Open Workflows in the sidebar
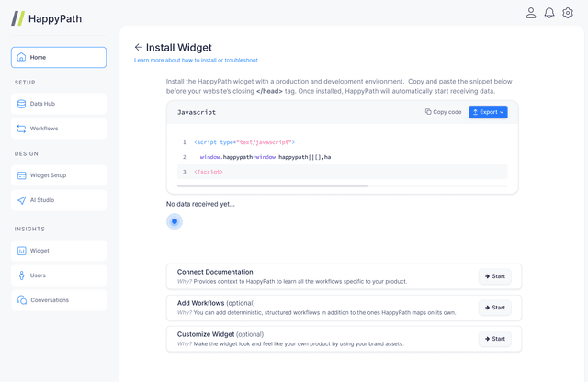Image resolution: width=588 pixels, height=382 pixels. 59,129
